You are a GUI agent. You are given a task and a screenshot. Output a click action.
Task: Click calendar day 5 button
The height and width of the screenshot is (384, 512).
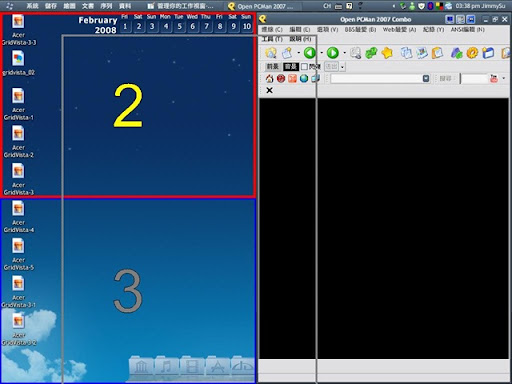coord(179,26)
